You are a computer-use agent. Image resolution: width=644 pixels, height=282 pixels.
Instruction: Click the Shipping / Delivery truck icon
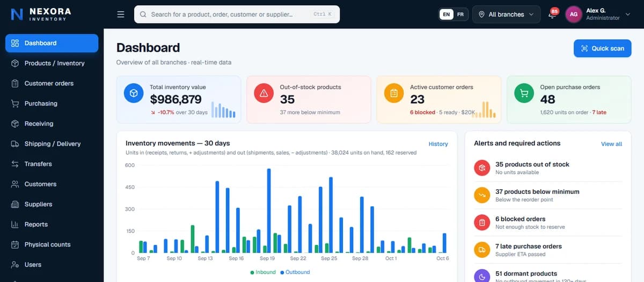(x=15, y=144)
